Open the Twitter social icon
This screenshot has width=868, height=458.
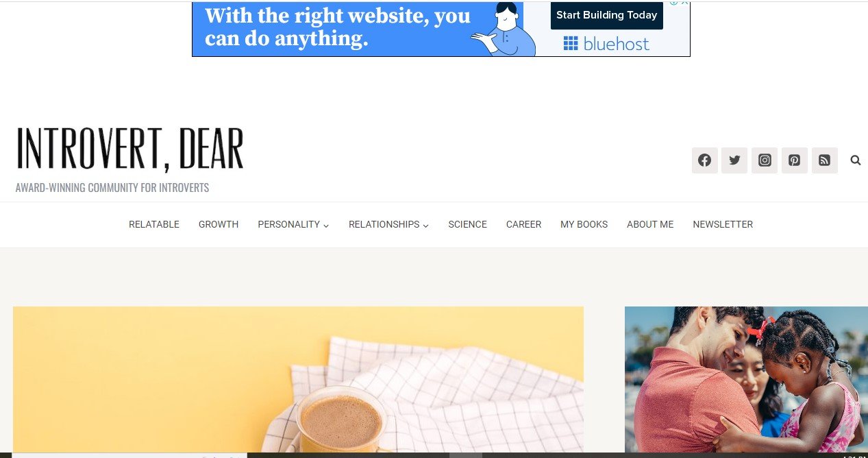(734, 160)
